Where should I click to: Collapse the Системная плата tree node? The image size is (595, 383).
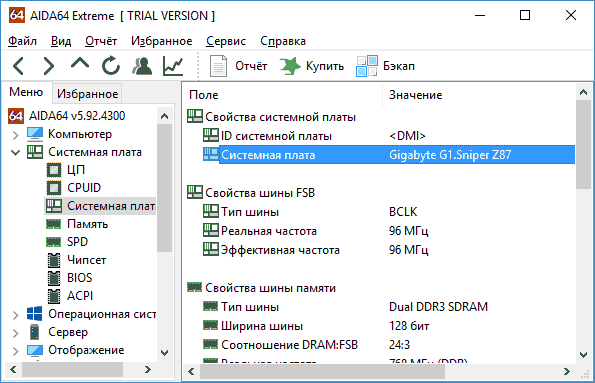pyautogui.click(x=15, y=153)
